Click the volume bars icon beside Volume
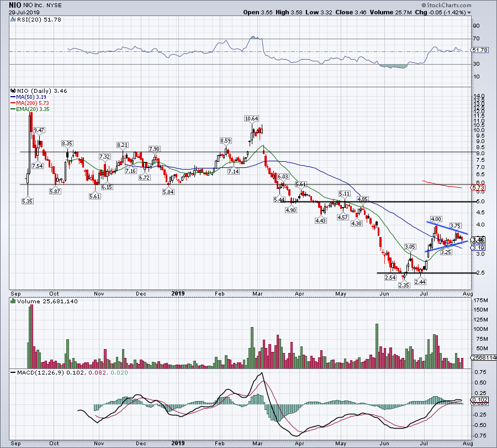497x448 pixels. point(13,301)
